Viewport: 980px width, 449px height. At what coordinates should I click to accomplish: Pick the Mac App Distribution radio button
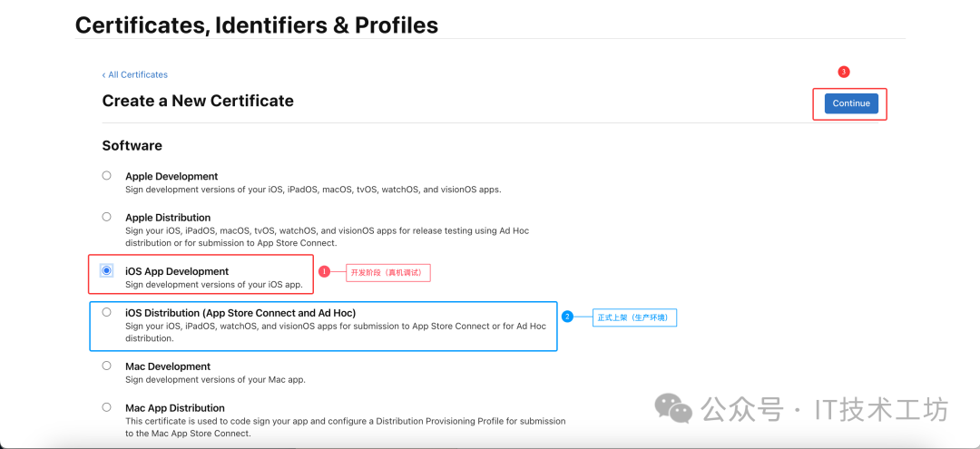pyautogui.click(x=107, y=407)
